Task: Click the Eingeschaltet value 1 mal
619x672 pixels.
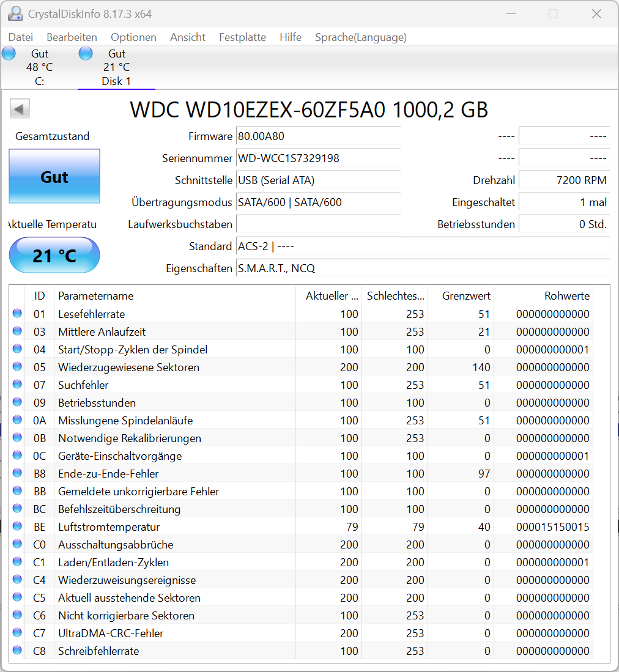Action: click(565, 202)
